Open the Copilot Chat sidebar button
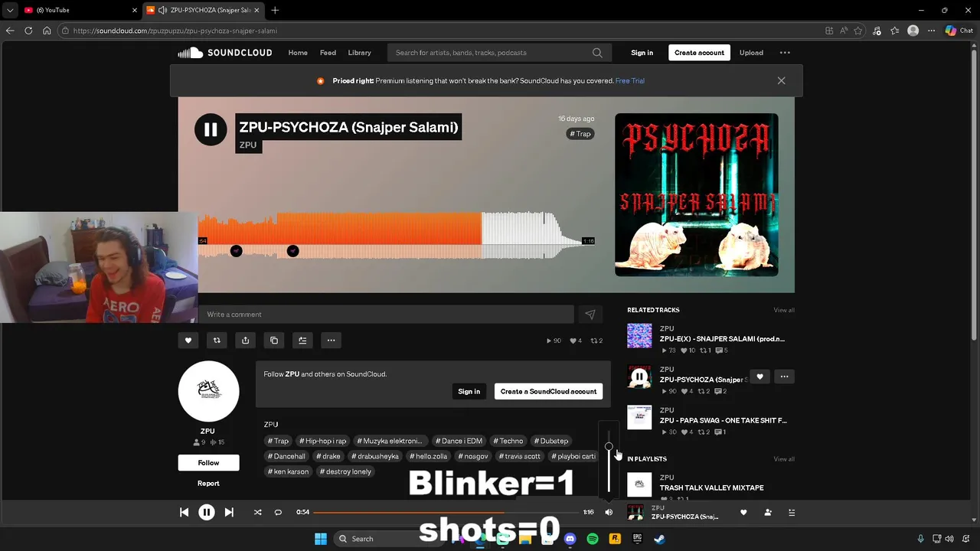This screenshot has height=551, width=980. [959, 31]
